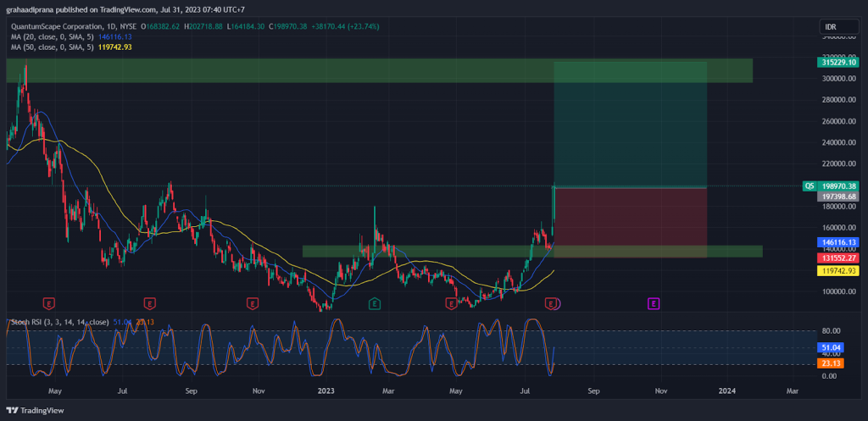Select the MA (50, close, 0, SMA, 5) legend
This screenshot has height=421, width=868.
53,47
